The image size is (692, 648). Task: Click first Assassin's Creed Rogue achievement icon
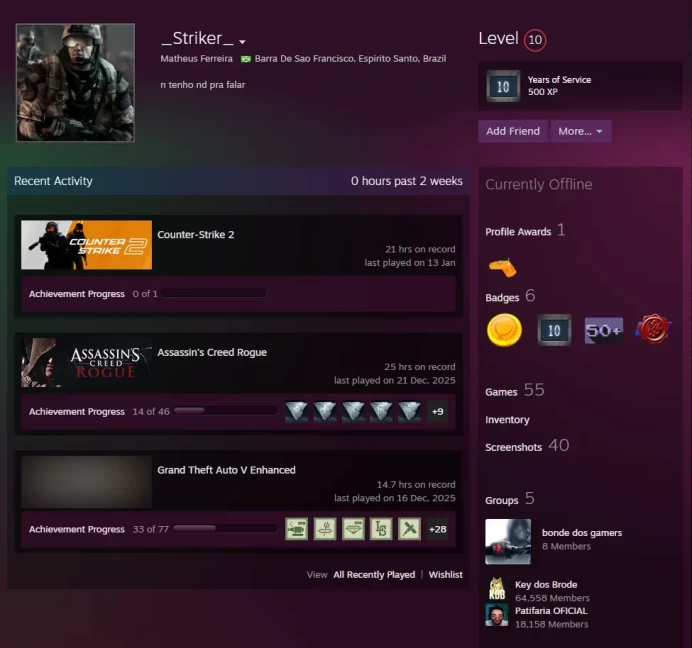pos(297,411)
